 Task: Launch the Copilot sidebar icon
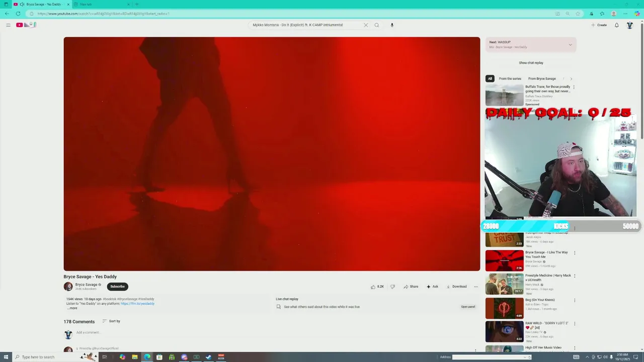click(637, 14)
